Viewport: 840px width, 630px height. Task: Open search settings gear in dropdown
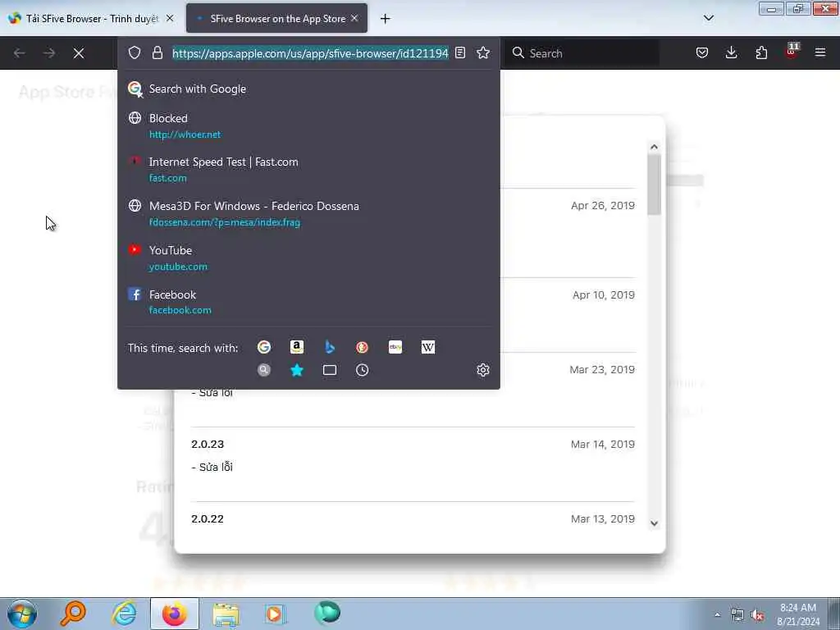click(483, 370)
